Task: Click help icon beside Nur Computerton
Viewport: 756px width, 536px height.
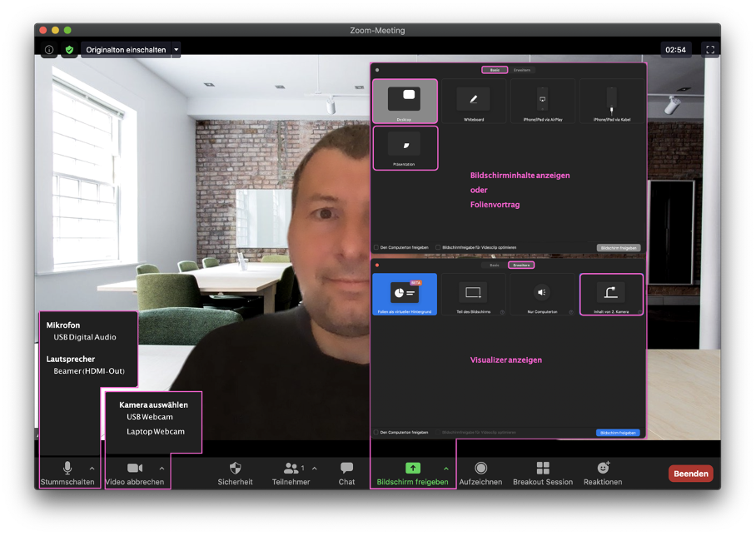Action: [x=571, y=312]
